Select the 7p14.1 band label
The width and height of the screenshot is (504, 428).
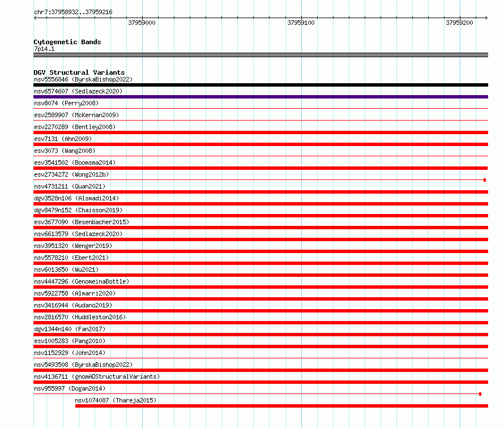(44, 49)
